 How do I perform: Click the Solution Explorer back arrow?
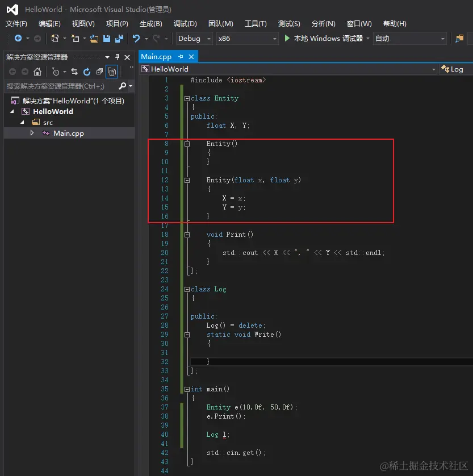12,72
